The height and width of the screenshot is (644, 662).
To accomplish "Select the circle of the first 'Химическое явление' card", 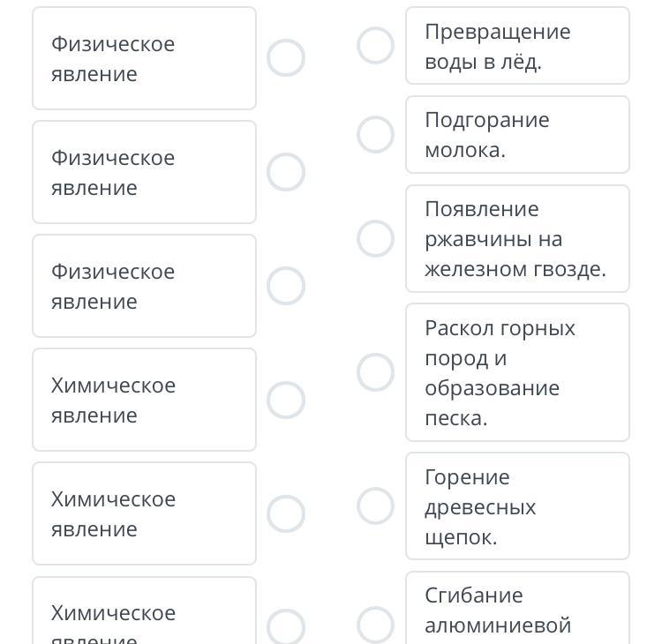I will pyautogui.click(x=286, y=400).
